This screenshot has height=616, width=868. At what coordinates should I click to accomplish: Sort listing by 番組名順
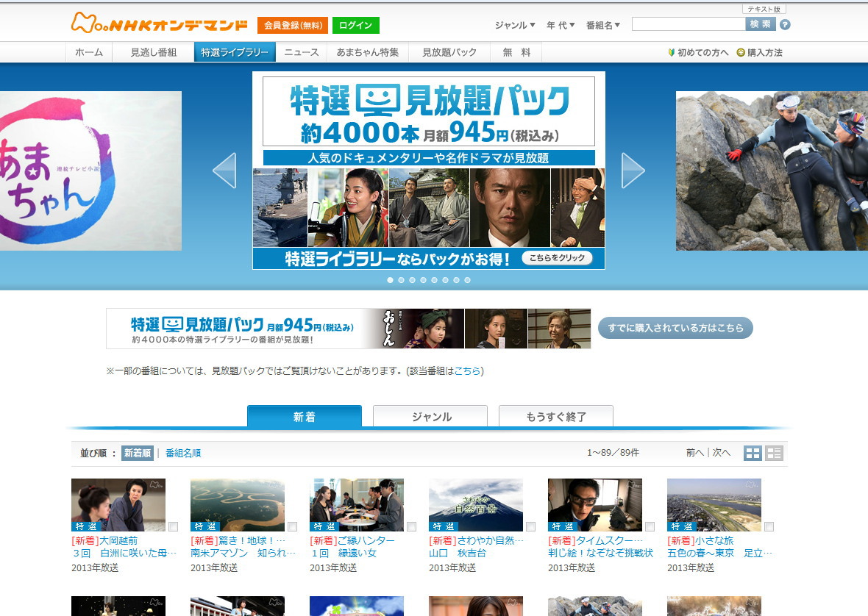(x=183, y=453)
